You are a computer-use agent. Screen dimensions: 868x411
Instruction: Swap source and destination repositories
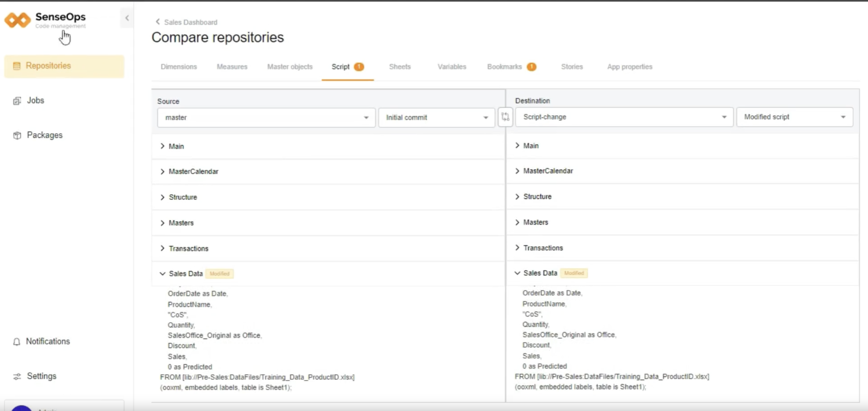(x=505, y=117)
